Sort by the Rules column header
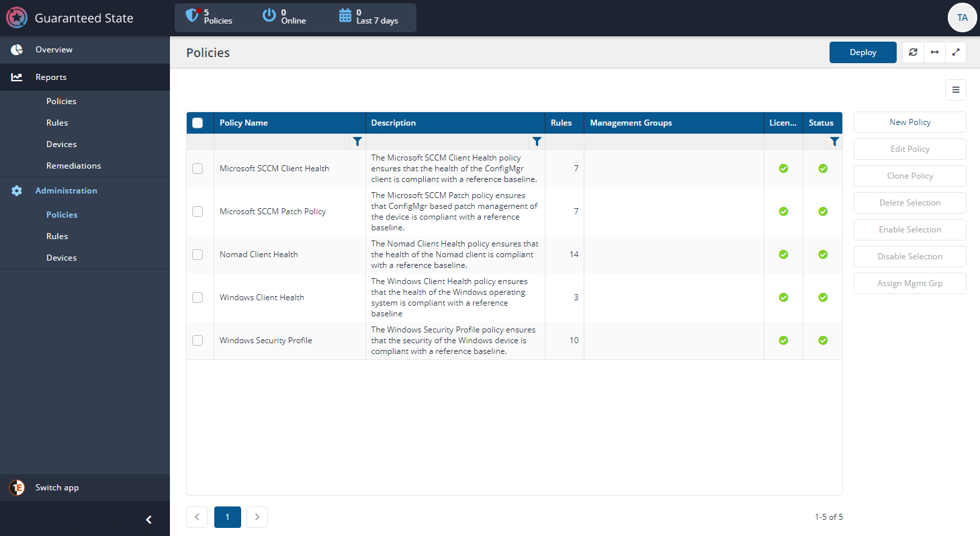The image size is (980, 536). 564,123
